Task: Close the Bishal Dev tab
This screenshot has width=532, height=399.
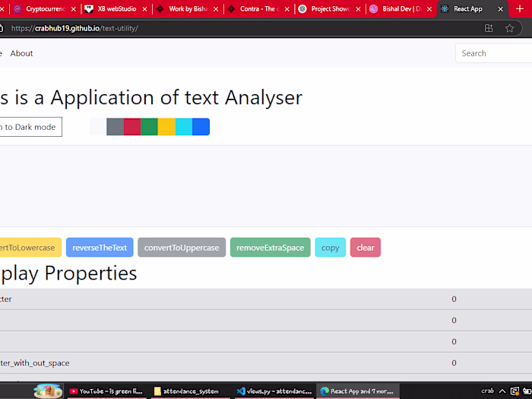Action: click(429, 9)
